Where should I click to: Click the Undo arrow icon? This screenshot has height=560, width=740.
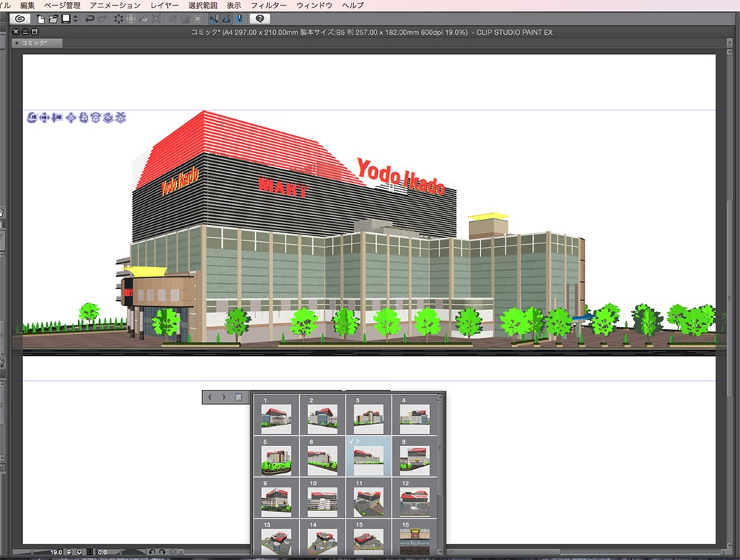pyautogui.click(x=90, y=19)
